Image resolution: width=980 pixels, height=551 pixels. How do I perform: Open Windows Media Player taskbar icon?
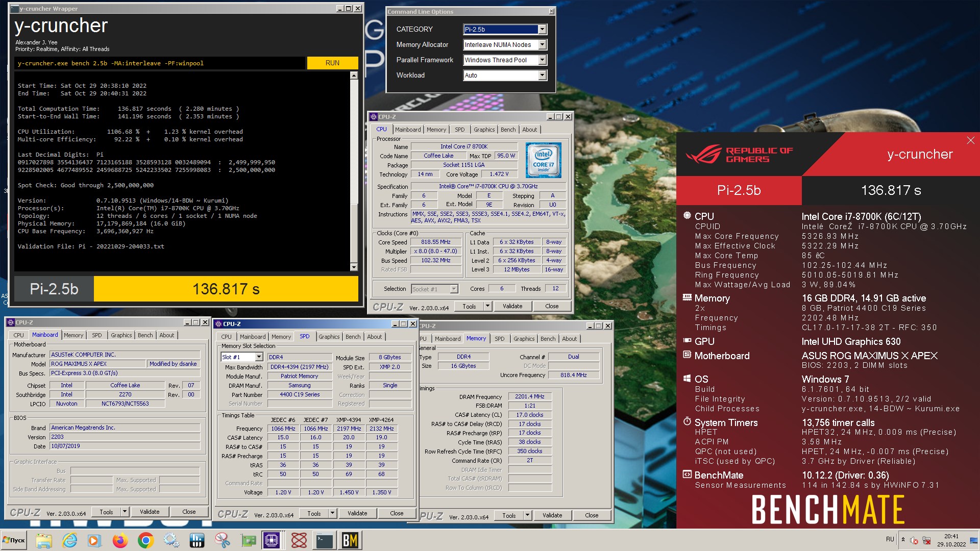click(94, 540)
